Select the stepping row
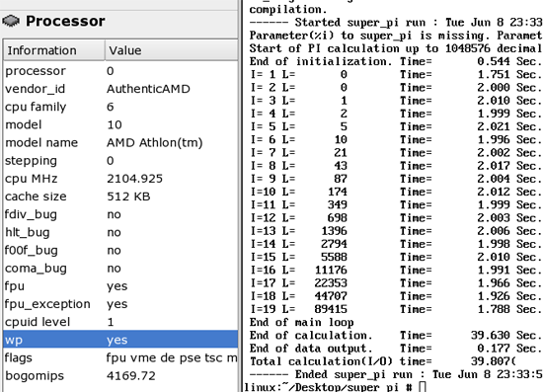Viewport: 543px width, 392px height. (x=120, y=161)
